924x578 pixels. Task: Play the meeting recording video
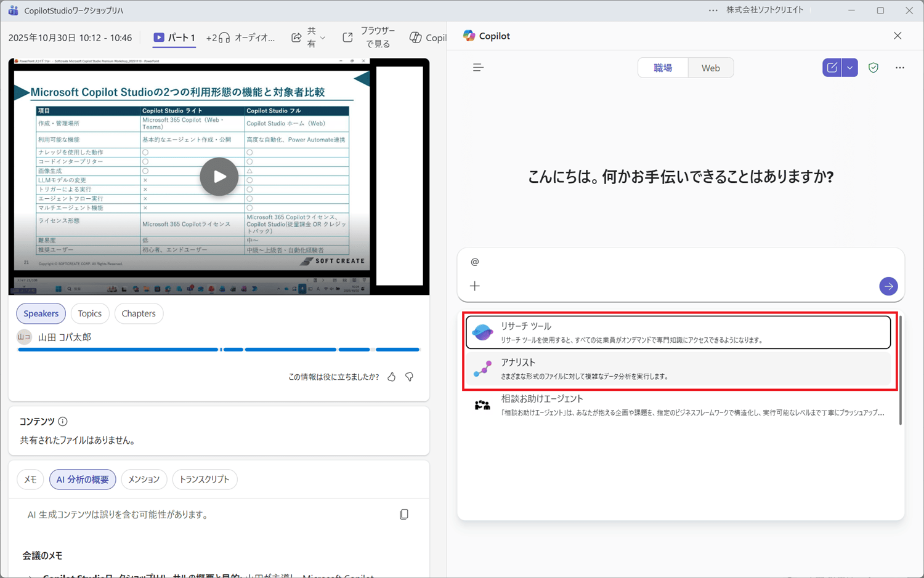click(x=219, y=177)
